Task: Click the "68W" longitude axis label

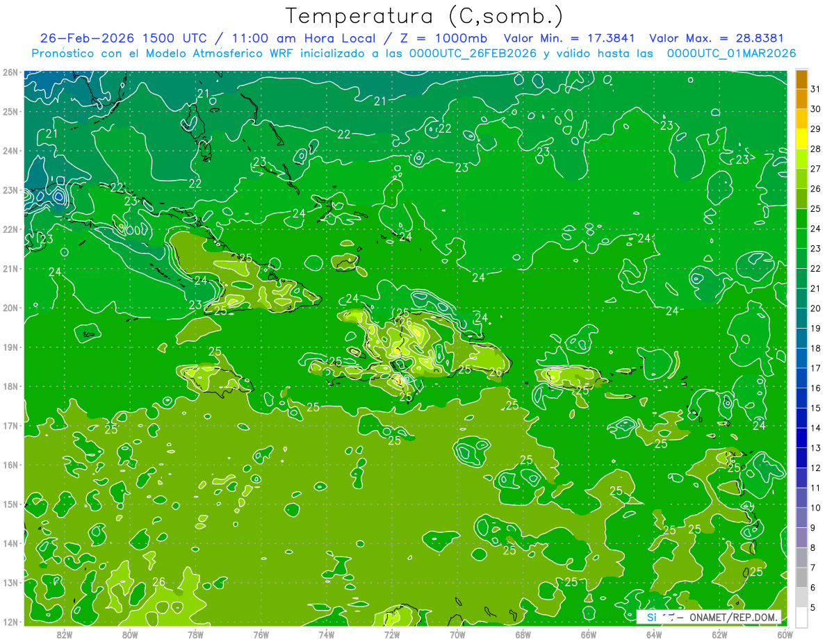Action: tap(523, 634)
